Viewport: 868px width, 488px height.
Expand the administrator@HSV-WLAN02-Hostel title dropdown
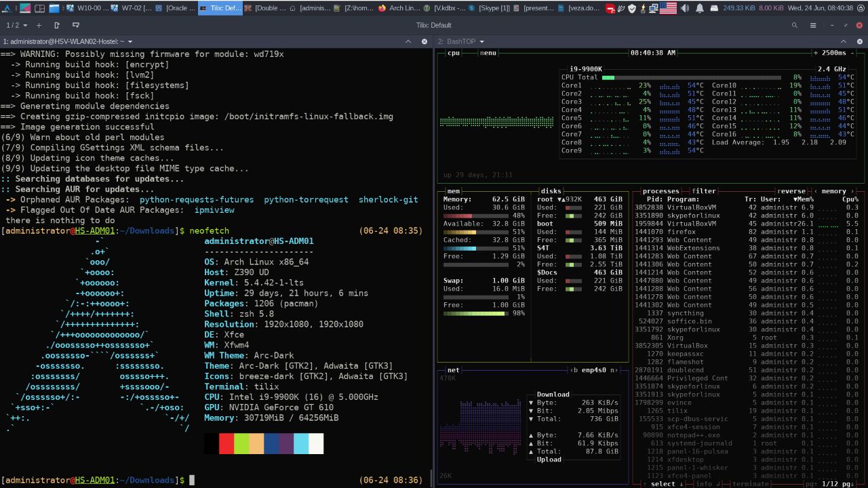click(130, 42)
